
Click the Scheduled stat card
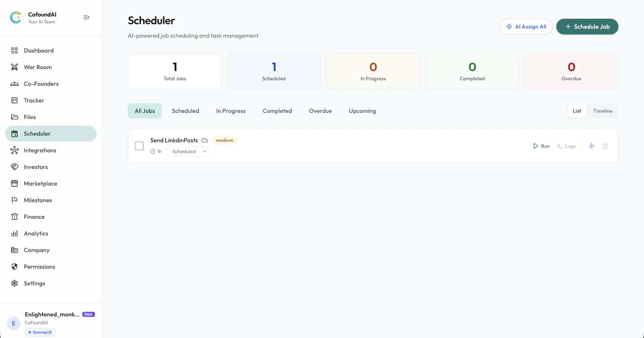pyautogui.click(x=274, y=72)
